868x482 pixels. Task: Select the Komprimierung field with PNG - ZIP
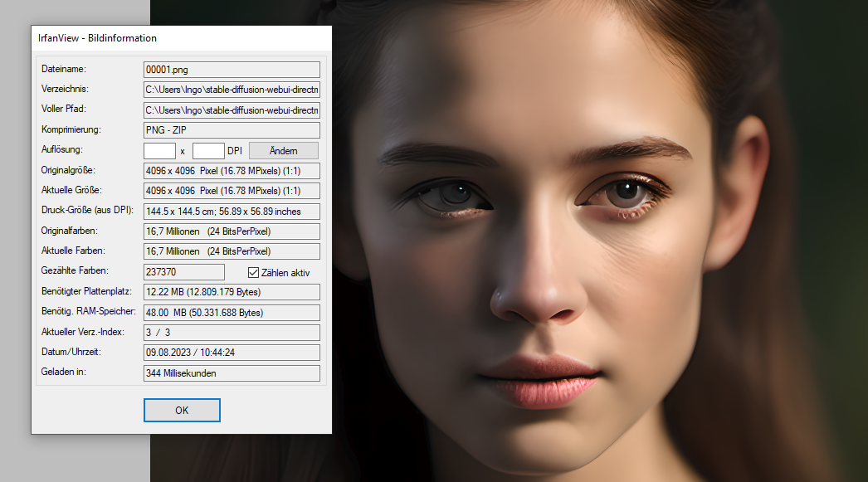coord(232,130)
